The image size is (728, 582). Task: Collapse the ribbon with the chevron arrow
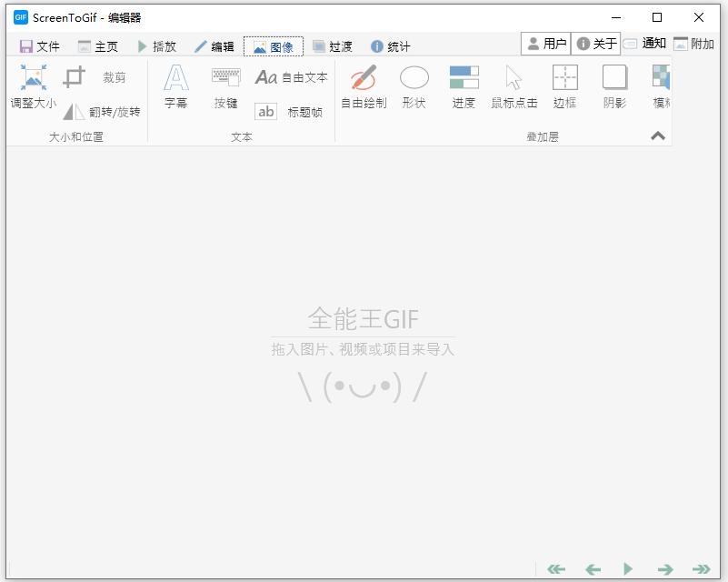point(658,136)
